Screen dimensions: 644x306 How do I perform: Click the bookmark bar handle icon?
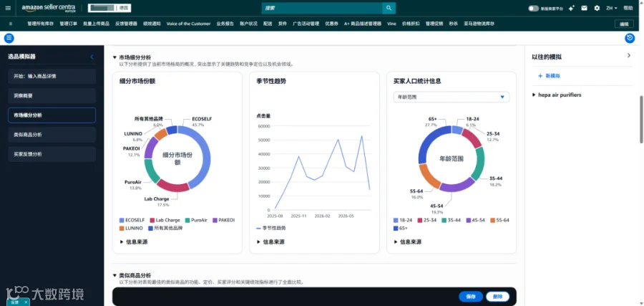(x=11, y=24)
